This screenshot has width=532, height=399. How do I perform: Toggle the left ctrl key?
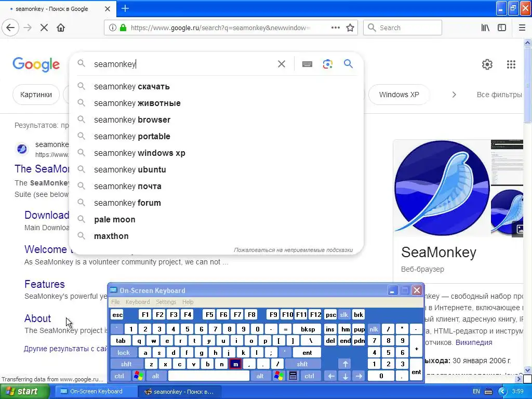(x=119, y=376)
